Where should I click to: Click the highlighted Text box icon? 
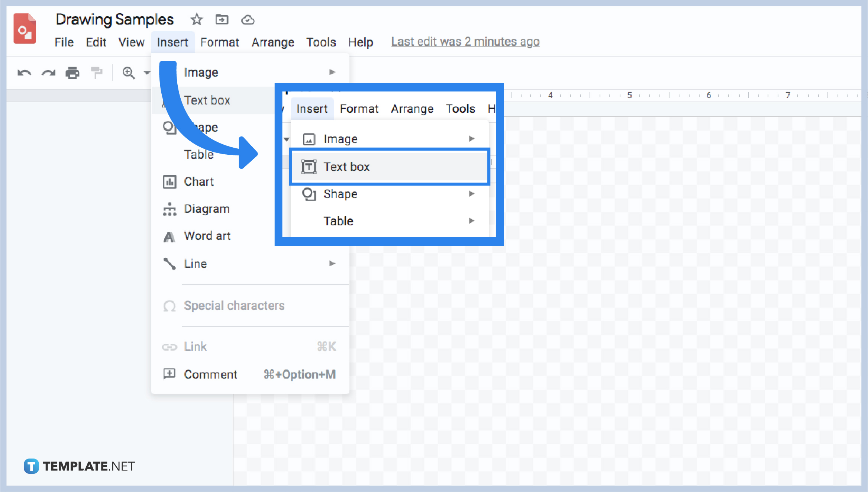point(309,167)
